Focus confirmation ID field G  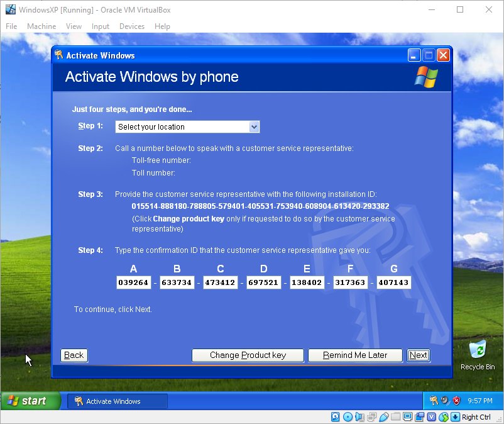tap(394, 282)
